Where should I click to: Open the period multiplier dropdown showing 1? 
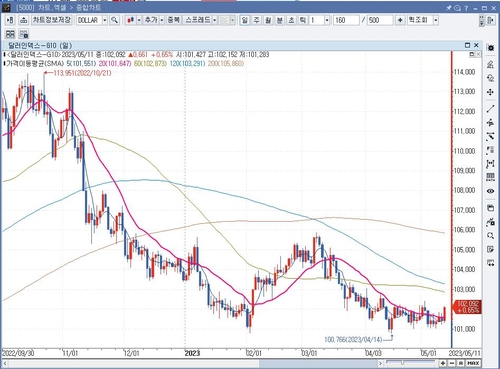(x=327, y=20)
